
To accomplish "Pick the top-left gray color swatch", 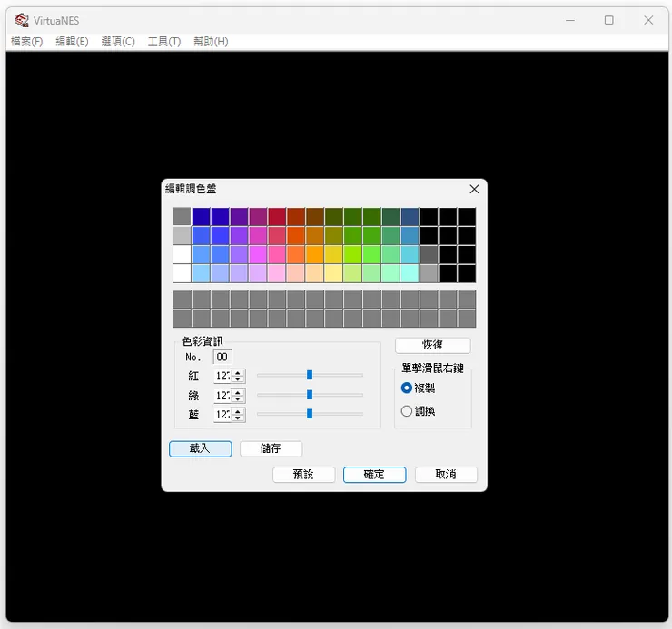I will 182,216.
